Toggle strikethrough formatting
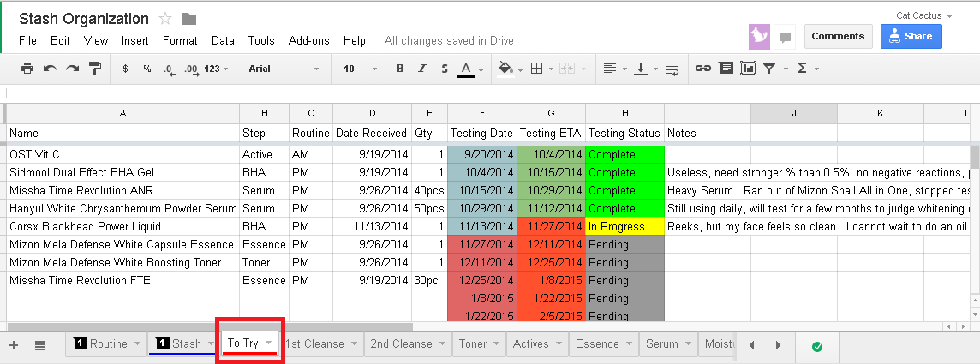 (445, 69)
